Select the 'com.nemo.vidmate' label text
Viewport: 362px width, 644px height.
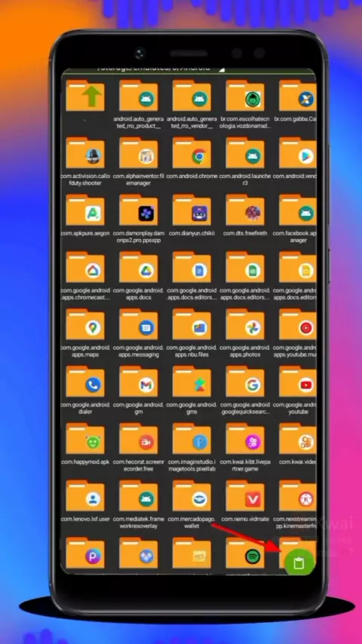(245, 519)
